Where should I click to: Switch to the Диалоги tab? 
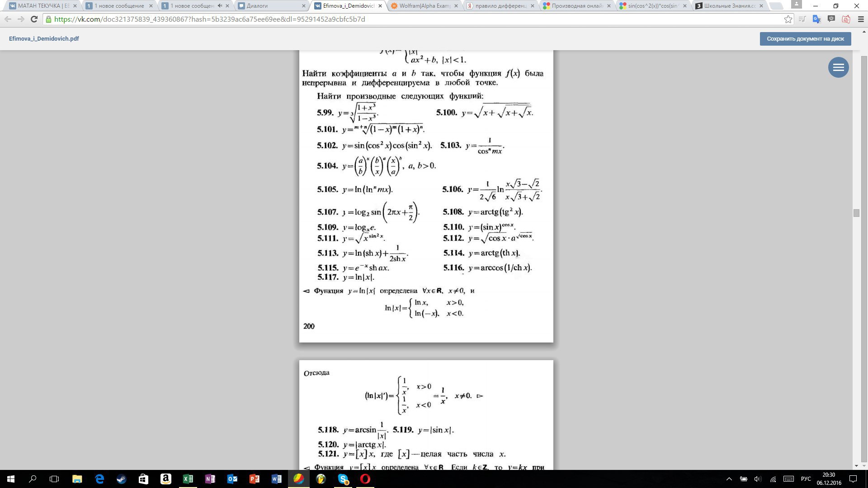[x=271, y=6]
